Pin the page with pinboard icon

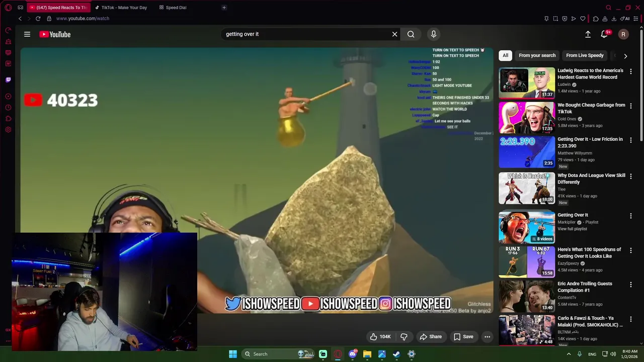pos(546,19)
